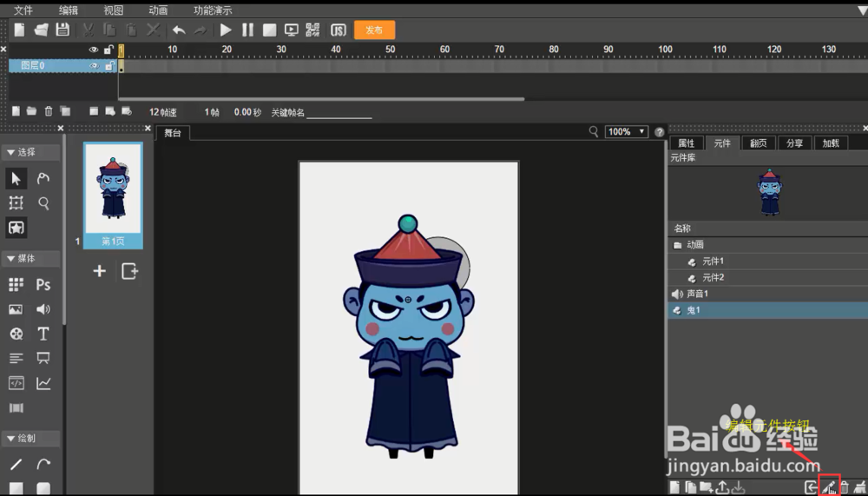Open the 100% zoom dropdown
The image size is (868, 496).
coord(626,131)
